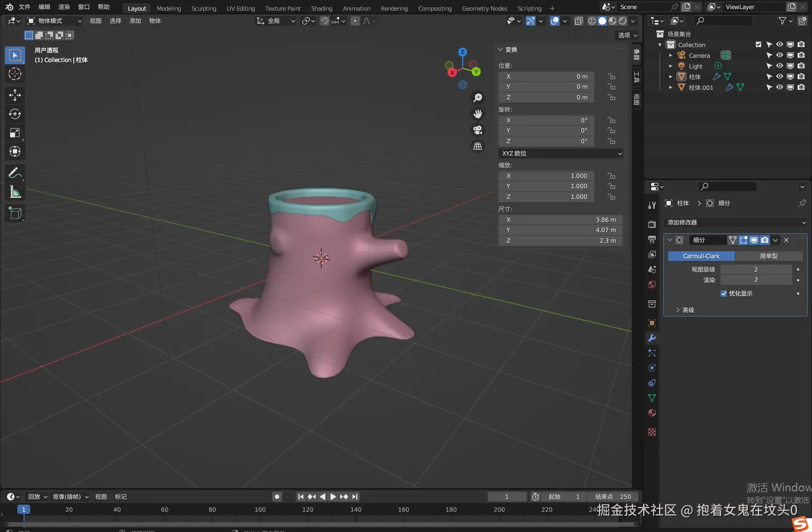Select rendered viewport shading mode
The image size is (812, 532).
coord(623,21)
